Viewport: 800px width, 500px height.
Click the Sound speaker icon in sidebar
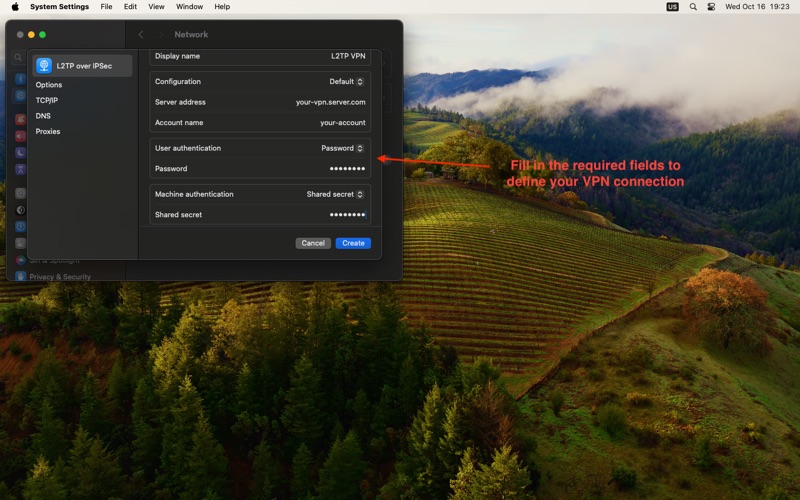click(x=20, y=136)
